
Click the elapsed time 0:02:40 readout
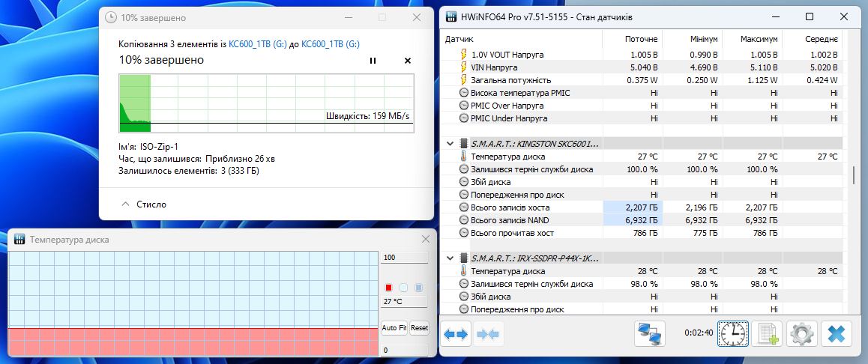coord(698,333)
